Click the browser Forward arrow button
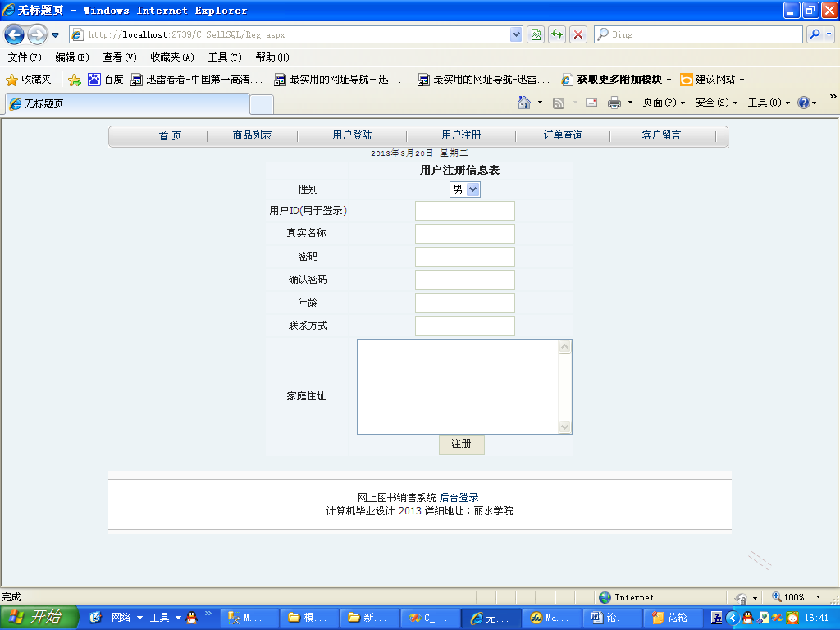Screen dimensions: 840x630 coord(37,34)
